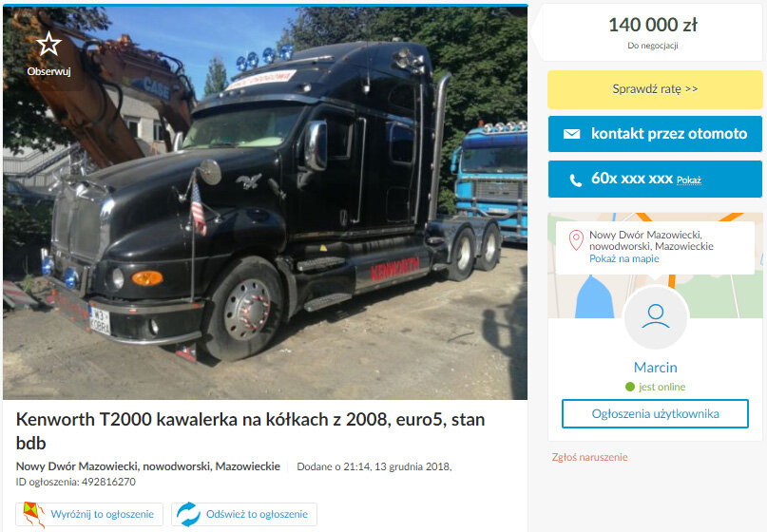Click Zgłoś naruszenie report link

tap(589, 457)
